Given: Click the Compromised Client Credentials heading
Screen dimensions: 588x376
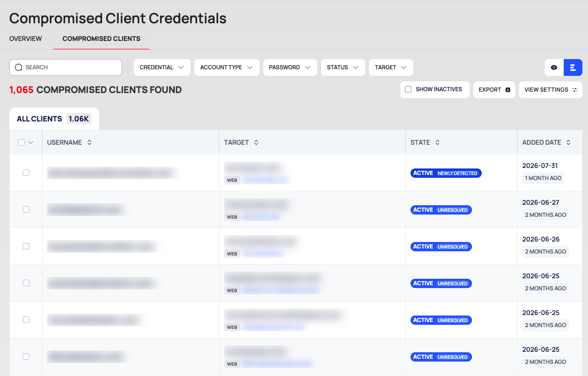Looking at the screenshot, I should 118,18.
